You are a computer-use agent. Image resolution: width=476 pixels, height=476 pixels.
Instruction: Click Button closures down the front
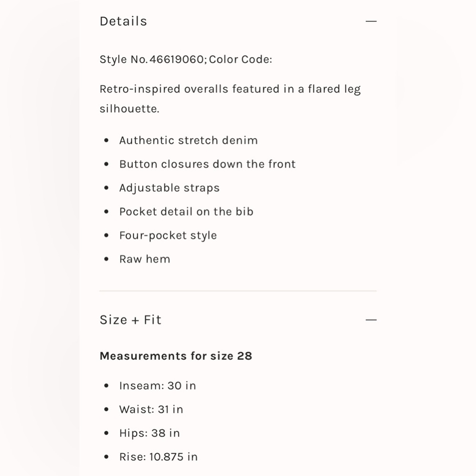pyautogui.click(x=207, y=164)
